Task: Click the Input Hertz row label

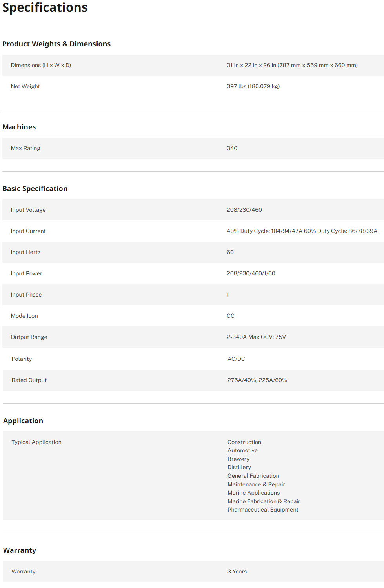Action: click(25, 252)
